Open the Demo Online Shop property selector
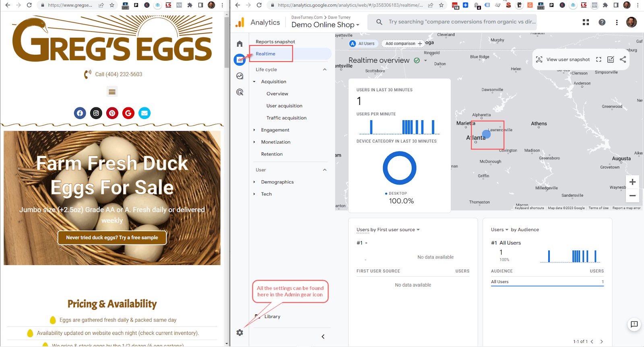 325,25
